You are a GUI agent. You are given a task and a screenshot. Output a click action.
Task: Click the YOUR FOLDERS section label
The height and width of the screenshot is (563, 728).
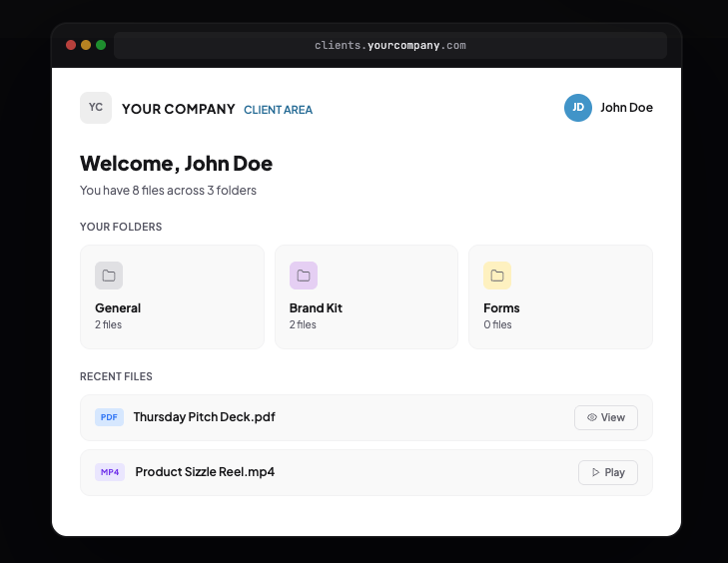pyautogui.click(x=121, y=227)
